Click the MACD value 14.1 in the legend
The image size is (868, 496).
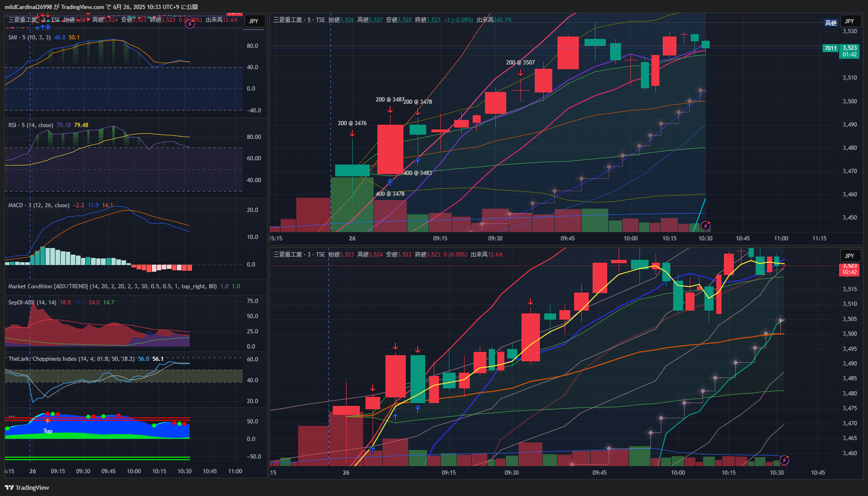pos(108,205)
